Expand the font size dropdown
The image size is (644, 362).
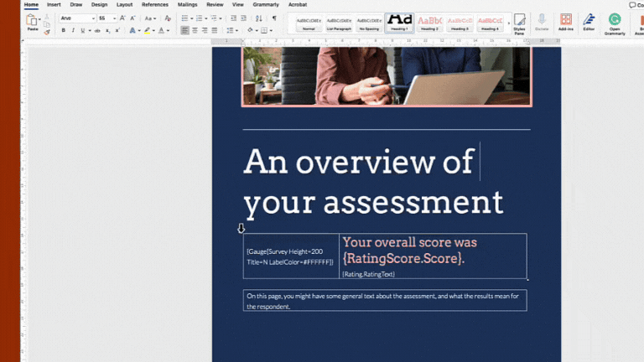(114, 18)
